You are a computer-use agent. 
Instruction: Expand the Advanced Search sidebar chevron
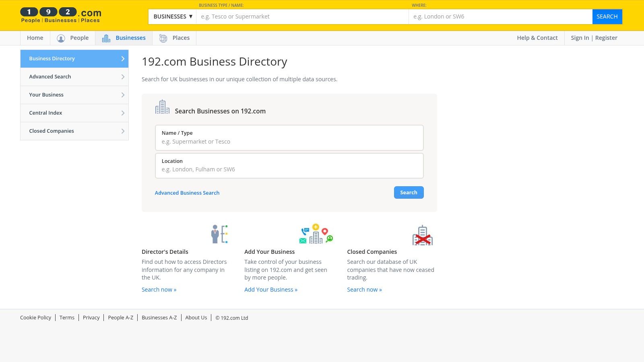[x=123, y=77]
